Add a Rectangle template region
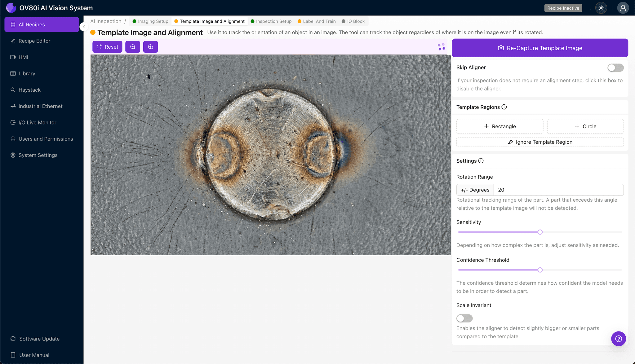Image resolution: width=635 pixels, height=364 pixels. (500, 126)
